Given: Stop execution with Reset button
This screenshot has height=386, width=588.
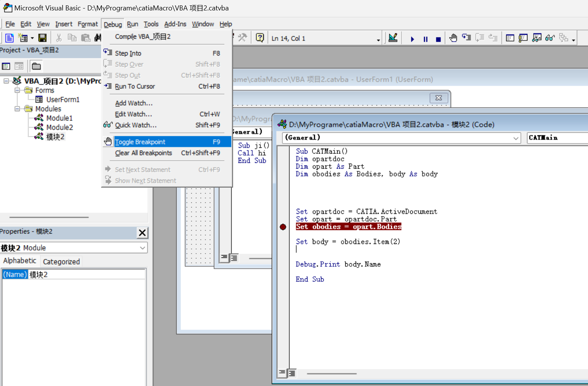Looking at the screenshot, I should point(438,39).
